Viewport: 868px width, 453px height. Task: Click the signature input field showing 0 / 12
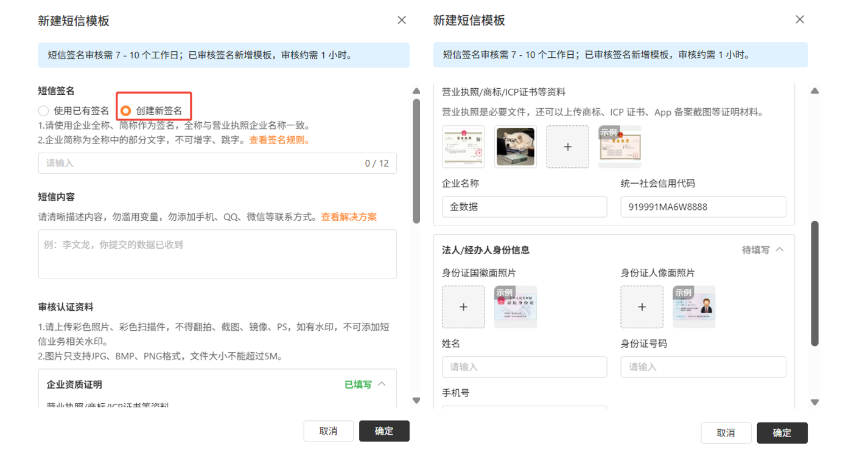point(217,163)
